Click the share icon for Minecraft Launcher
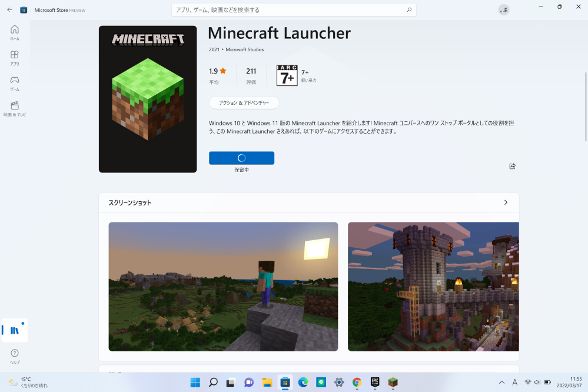 pos(512,166)
